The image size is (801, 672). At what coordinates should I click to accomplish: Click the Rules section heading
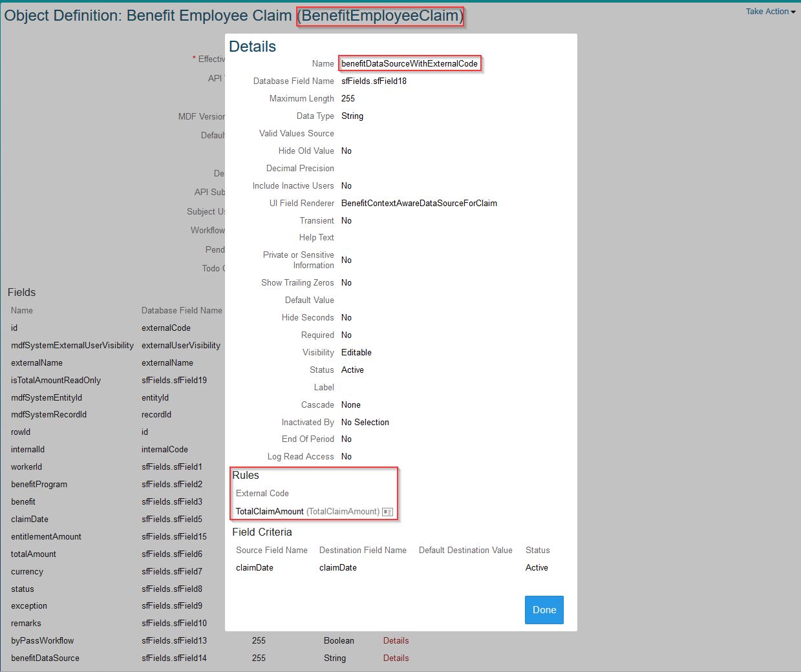coord(246,475)
